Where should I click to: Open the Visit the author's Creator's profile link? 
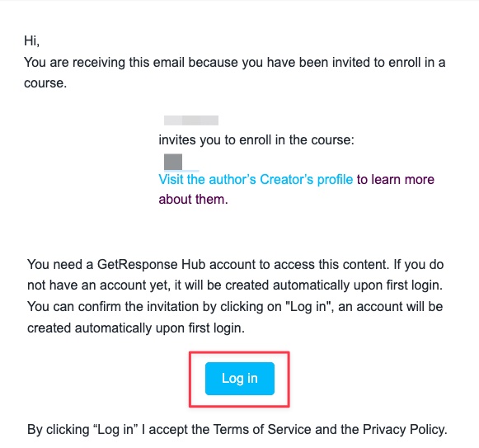256,180
